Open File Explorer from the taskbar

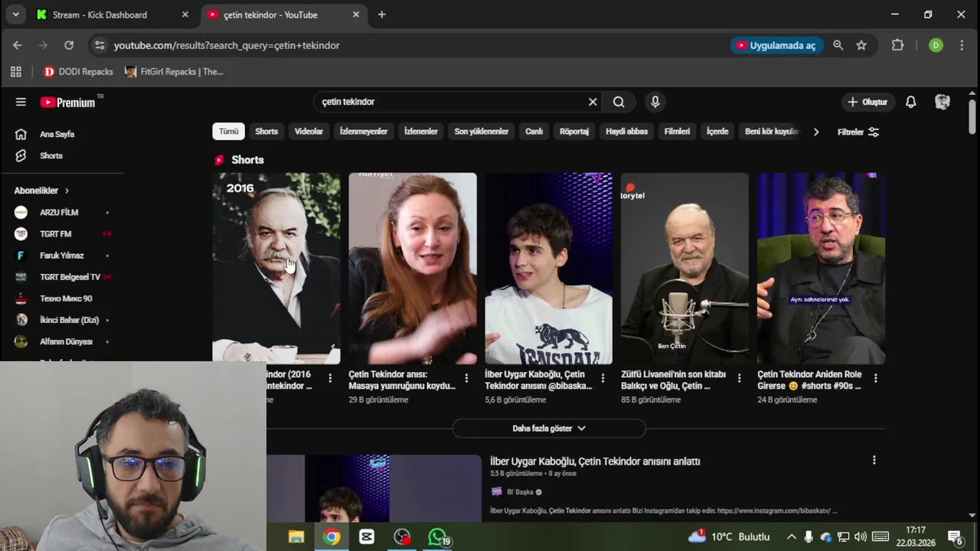click(296, 537)
